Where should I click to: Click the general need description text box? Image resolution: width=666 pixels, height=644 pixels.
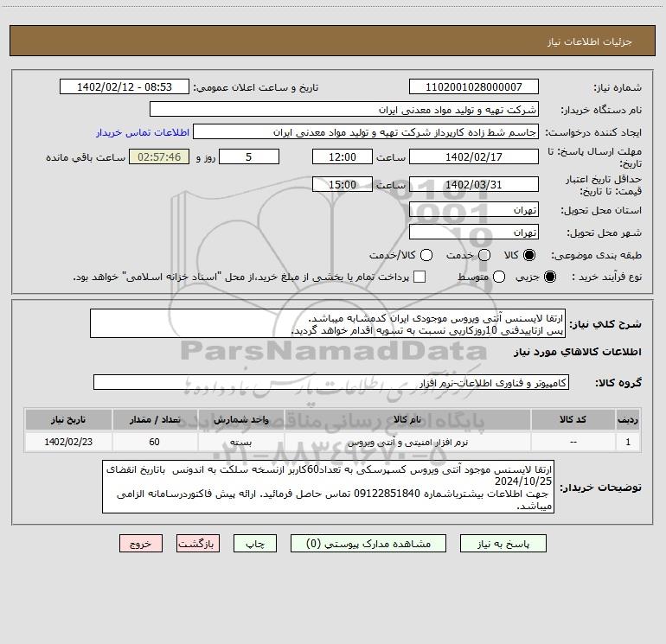328,324
